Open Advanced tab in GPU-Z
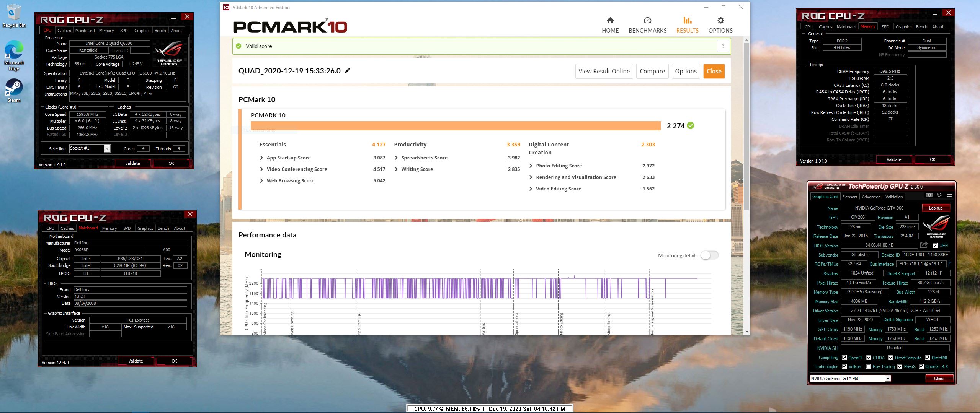 pos(871,197)
